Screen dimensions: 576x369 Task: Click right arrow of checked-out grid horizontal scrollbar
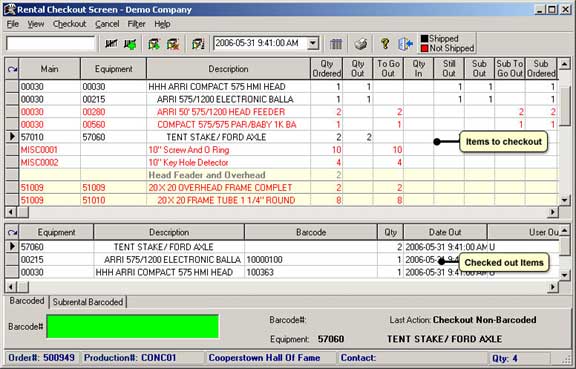pos(552,287)
